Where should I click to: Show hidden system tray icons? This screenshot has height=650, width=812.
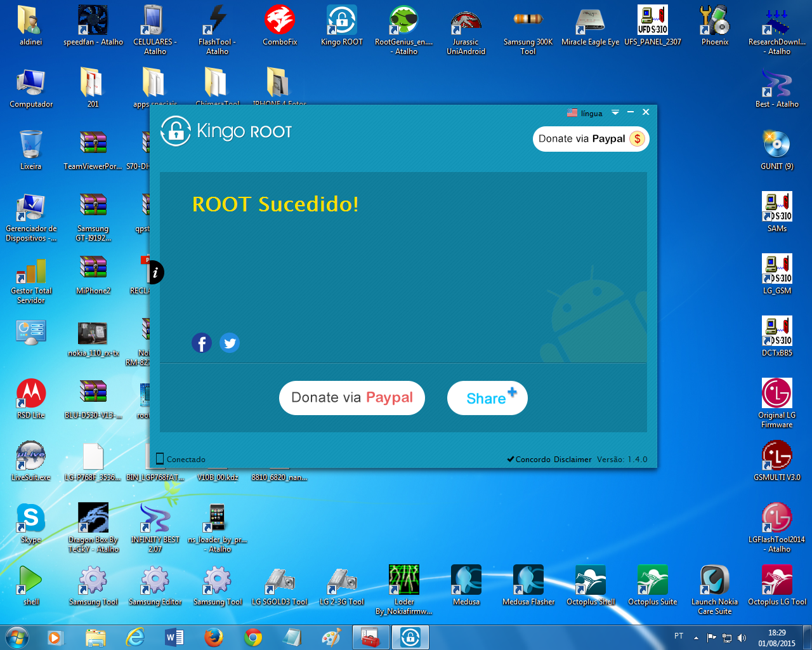(696, 637)
